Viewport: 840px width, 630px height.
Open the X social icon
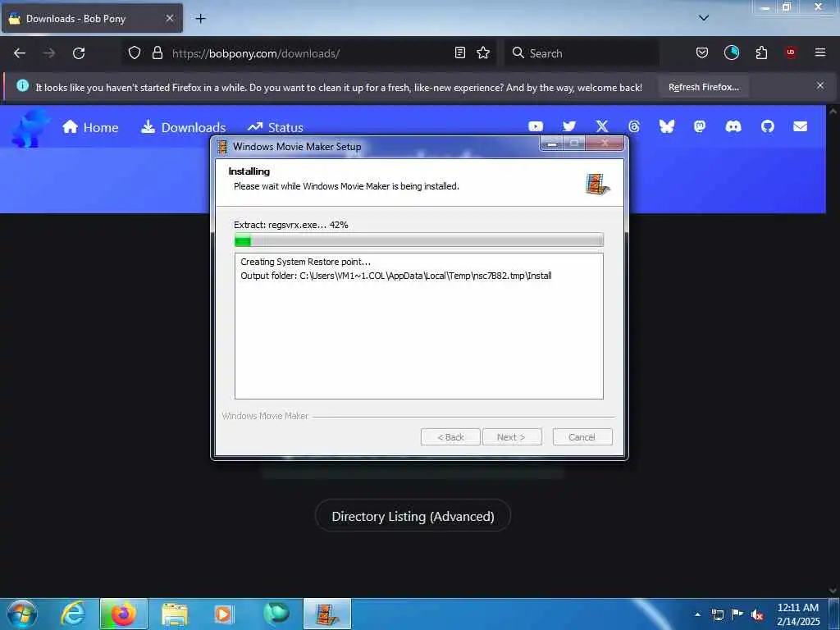[x=602, y=126]
